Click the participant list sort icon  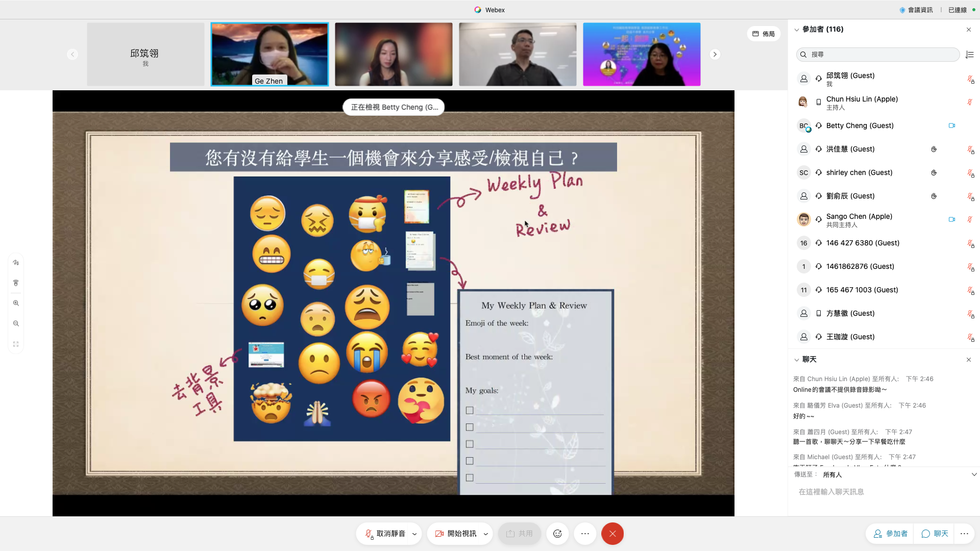point(970,55)
